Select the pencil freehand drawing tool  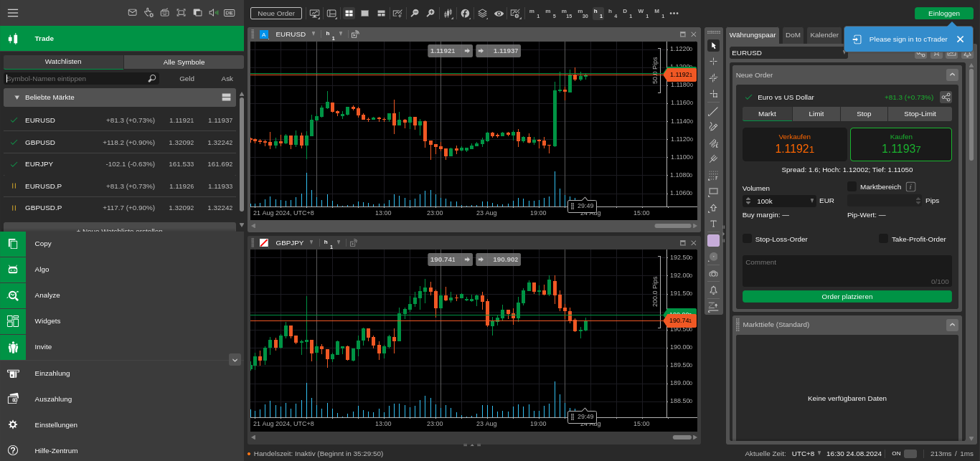point(713,127)
